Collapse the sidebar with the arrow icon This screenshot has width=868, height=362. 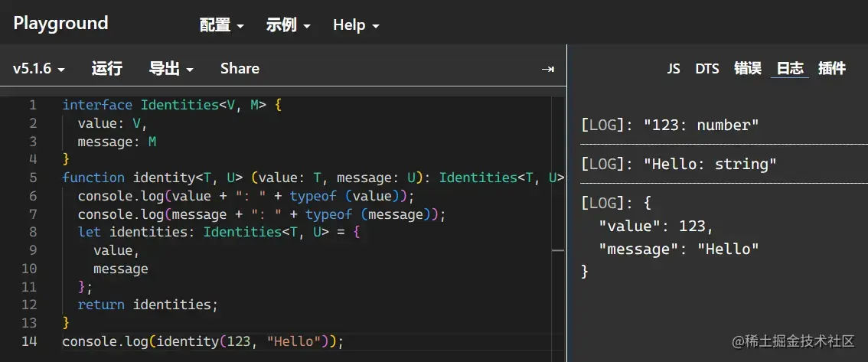coord(547,69)
